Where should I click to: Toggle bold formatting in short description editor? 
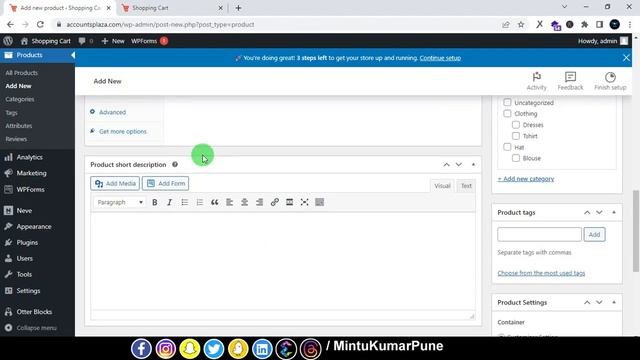155,202
